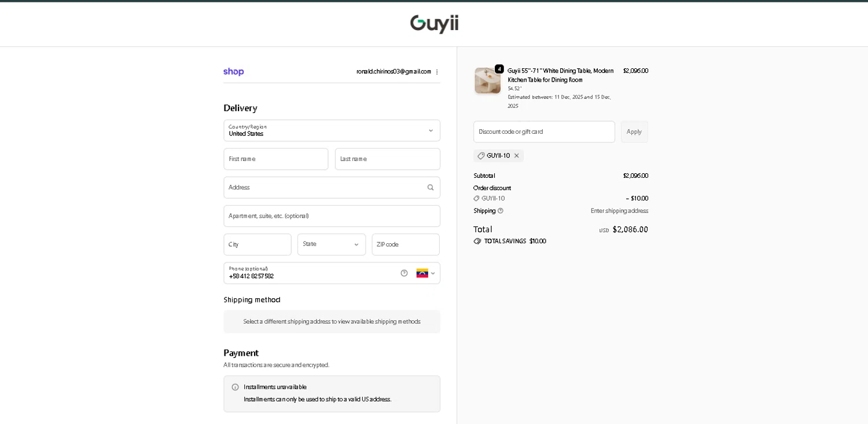Click the Installments unavailable info icon
The height and width of the screenshot is (424, 868).
[x=235, y=388]
